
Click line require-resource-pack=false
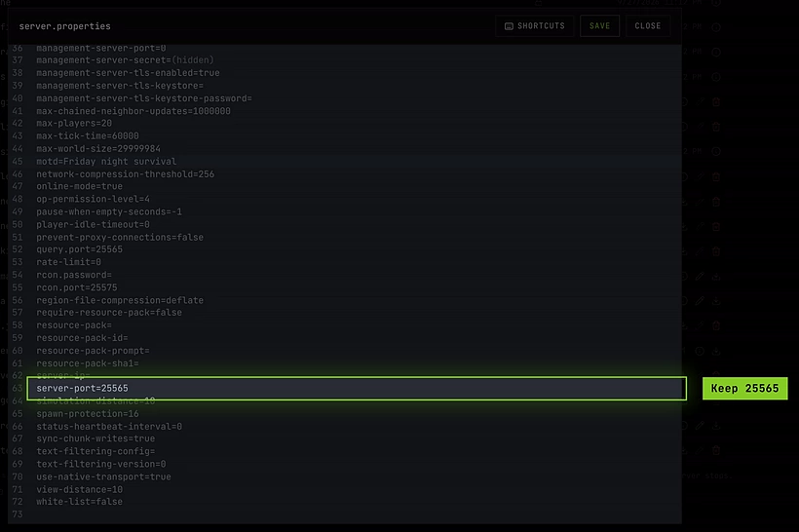tap(109, 313)
